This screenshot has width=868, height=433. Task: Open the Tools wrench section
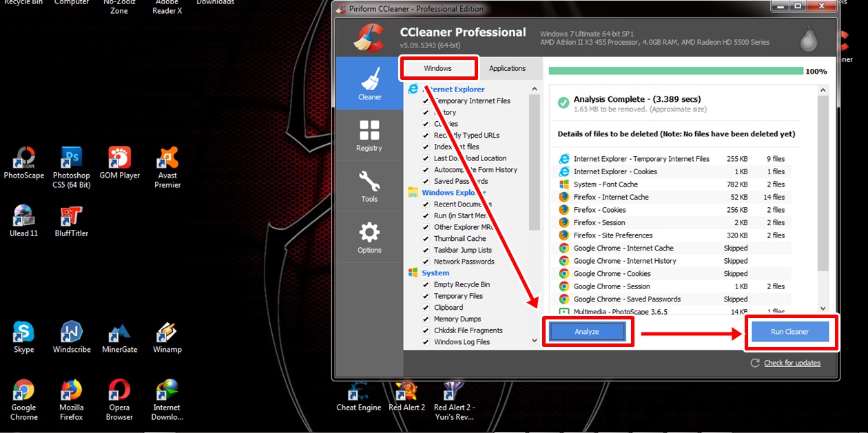(x=369, y=186)
